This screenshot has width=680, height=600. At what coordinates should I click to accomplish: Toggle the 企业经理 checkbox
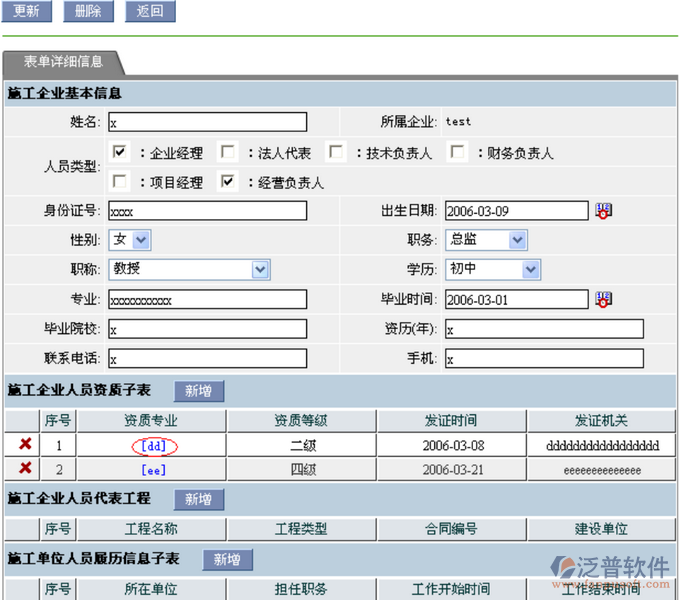point(120,152)
